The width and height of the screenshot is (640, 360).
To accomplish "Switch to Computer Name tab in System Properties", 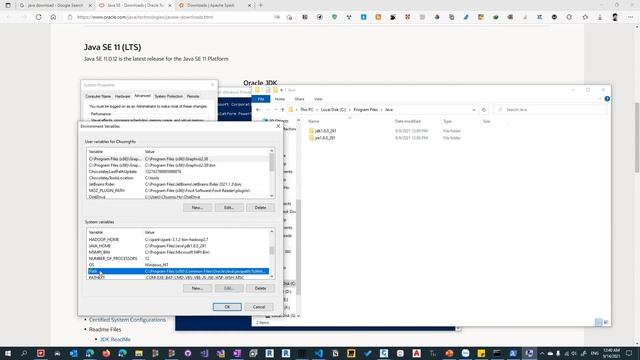I will (98, 96).
